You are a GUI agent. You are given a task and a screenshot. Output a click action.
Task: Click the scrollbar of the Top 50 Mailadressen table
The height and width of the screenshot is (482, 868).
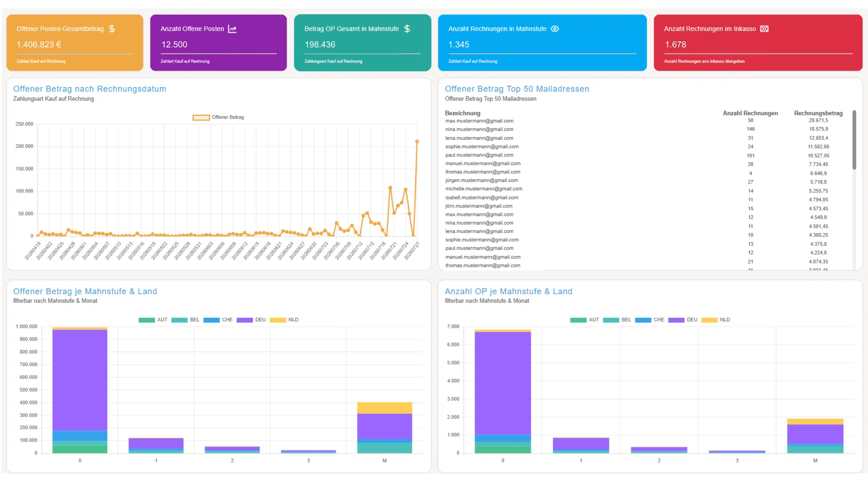pyautogui.click(x=854, y=140)
